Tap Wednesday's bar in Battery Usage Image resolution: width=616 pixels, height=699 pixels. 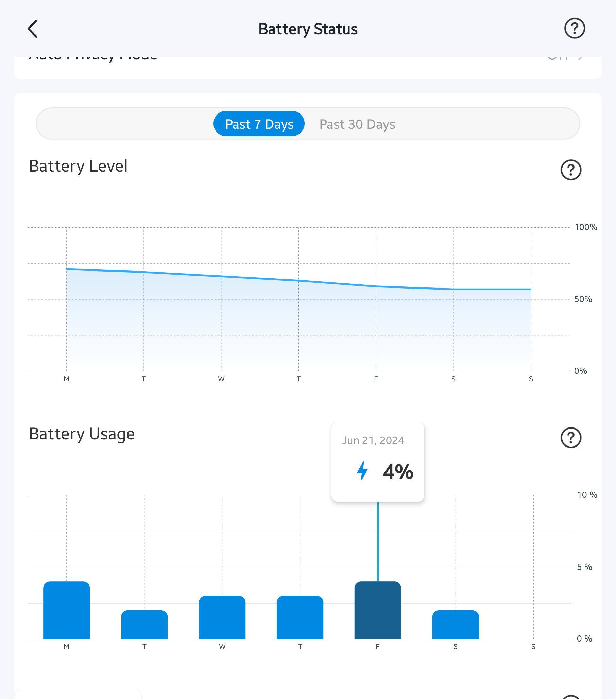[x=222, y=617]
